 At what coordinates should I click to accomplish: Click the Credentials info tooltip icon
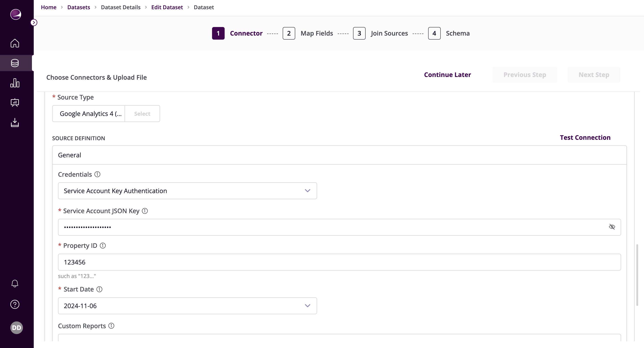coord(97,174)
